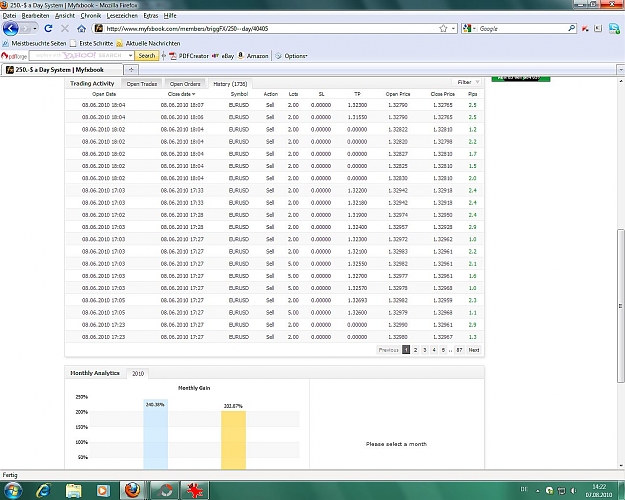Open the Datei menu
This screenshot has width=625, height=500.
click(9, 16)
